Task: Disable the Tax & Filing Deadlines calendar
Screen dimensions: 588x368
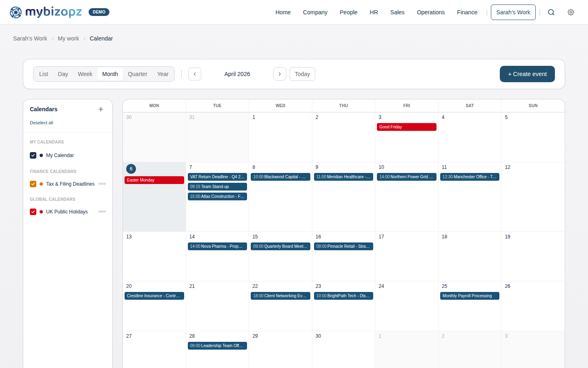Action: click(x=33, y=184)
